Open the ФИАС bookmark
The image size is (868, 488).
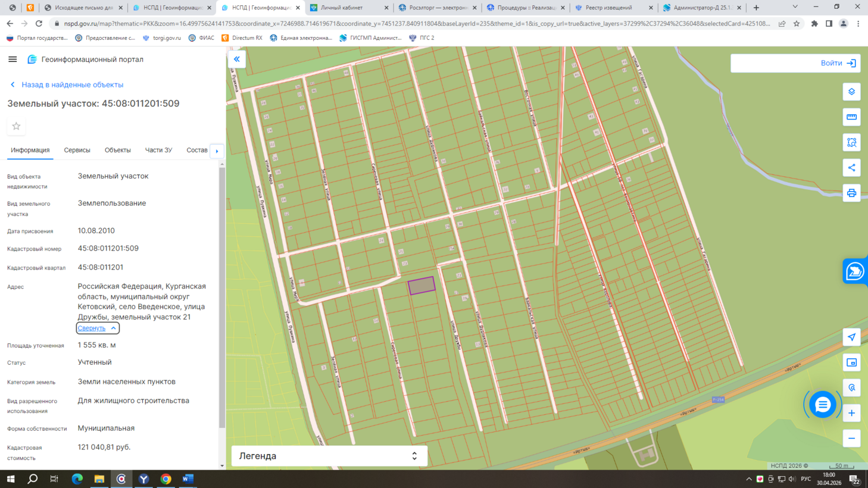[x=201, y=37]
